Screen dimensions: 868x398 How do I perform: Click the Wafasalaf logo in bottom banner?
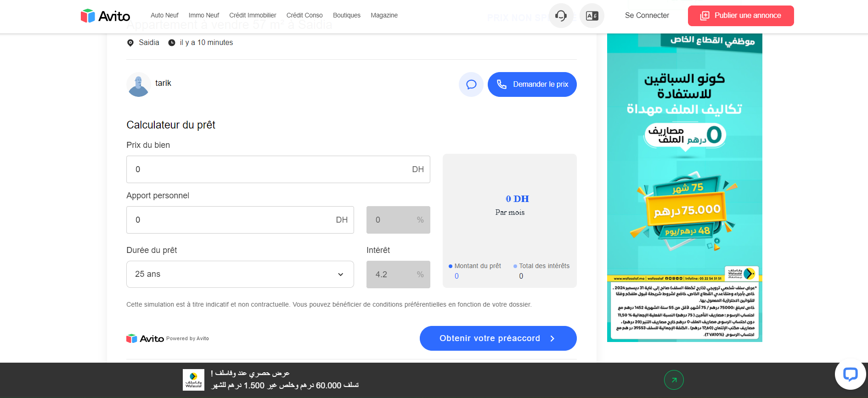(193, 380)
